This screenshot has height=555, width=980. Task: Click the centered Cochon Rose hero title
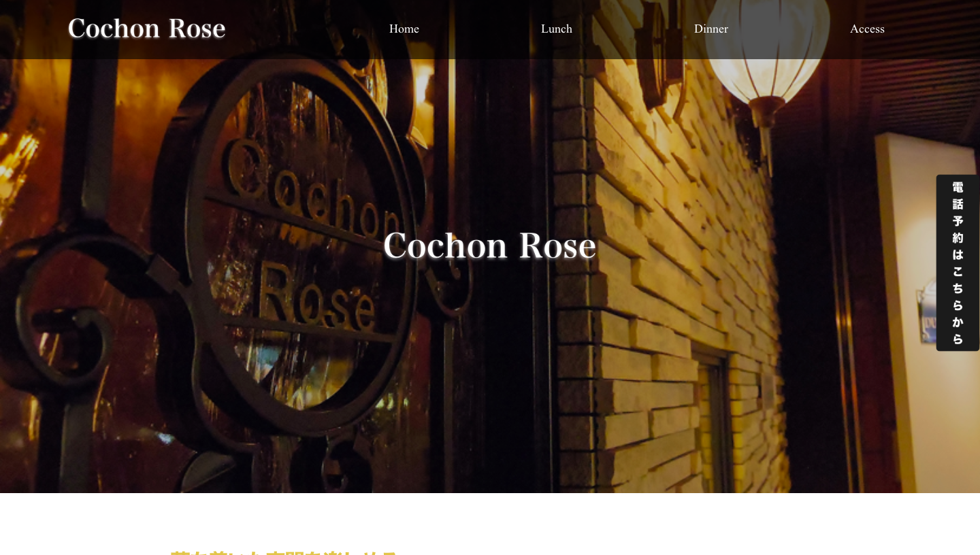[489, 246]
